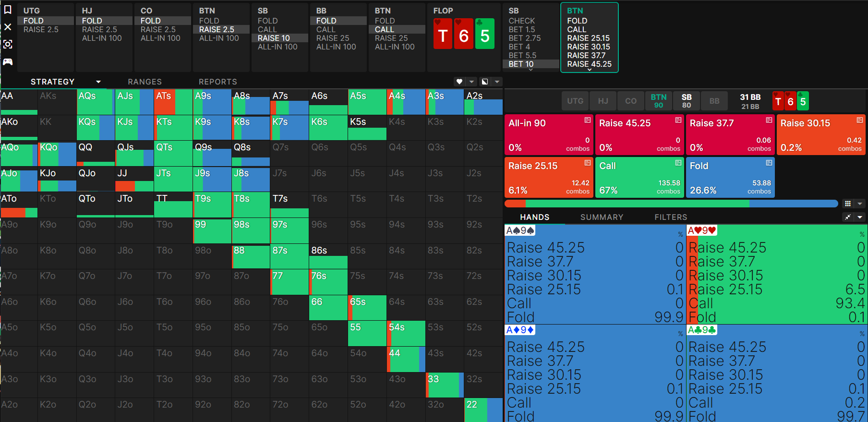This screenshot has width=868, height=422.
Task: Switch to the STRATEGY tab
Action: pyautogui.click(x=53, y=82)
